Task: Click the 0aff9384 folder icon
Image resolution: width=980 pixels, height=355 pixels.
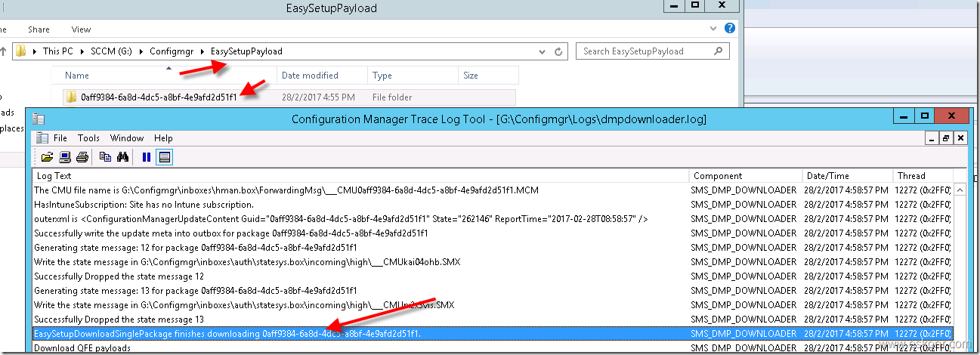Action: pyautogui.click(x=72, y=97)
